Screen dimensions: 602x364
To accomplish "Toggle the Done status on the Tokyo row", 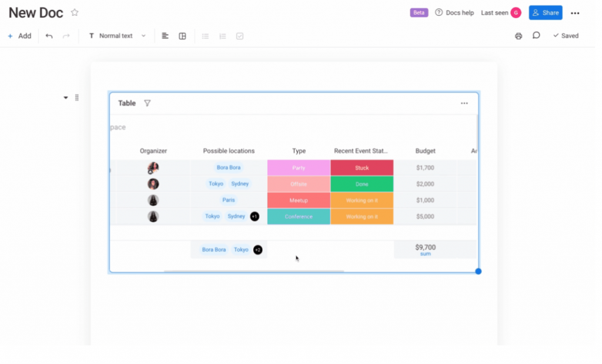I will (362, 183).
